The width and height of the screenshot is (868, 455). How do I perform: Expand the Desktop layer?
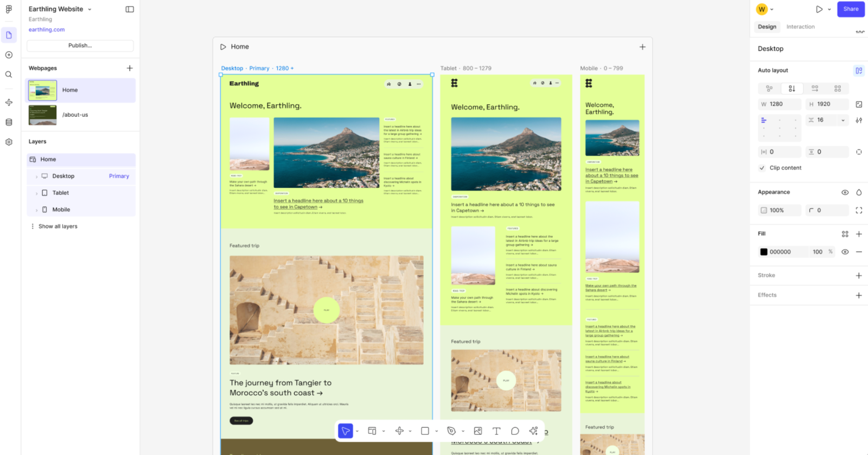tap(36, 176)
